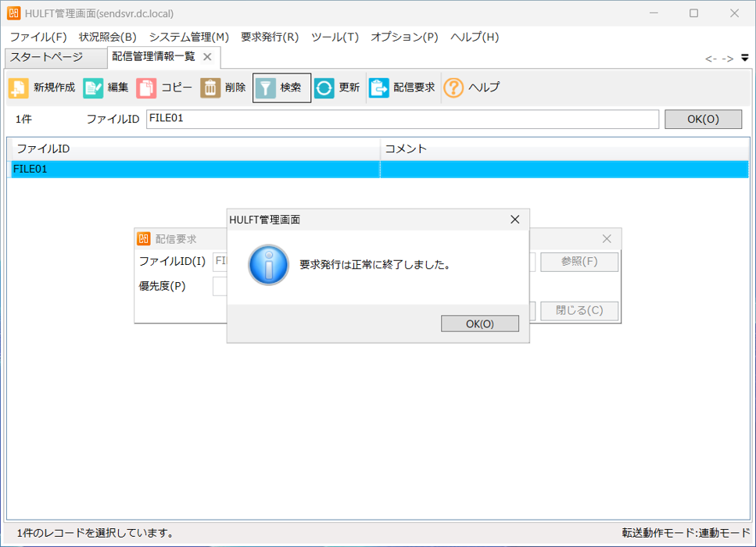
Task: Close the 配信管理情報一覧 tab
Action: 207,57
